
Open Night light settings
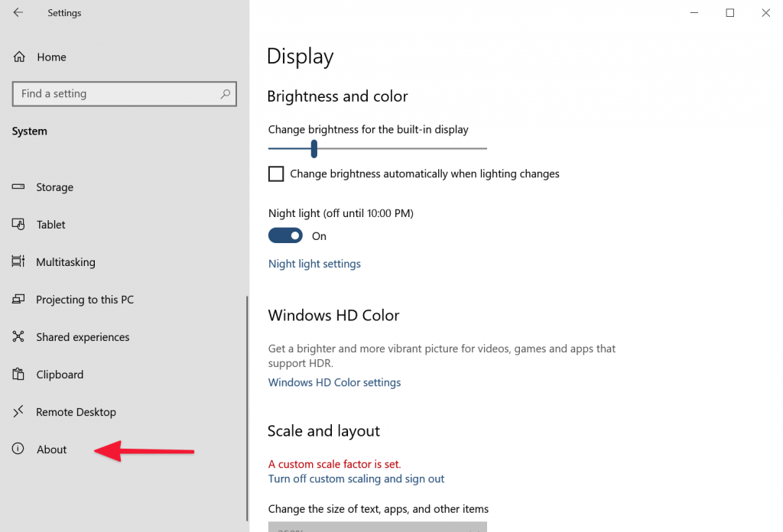pos(314,263)
